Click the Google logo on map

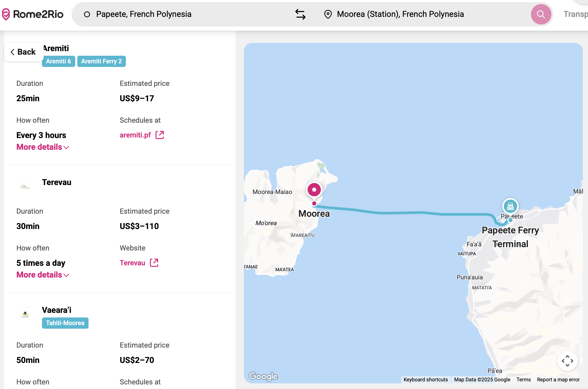pos(263,376)
